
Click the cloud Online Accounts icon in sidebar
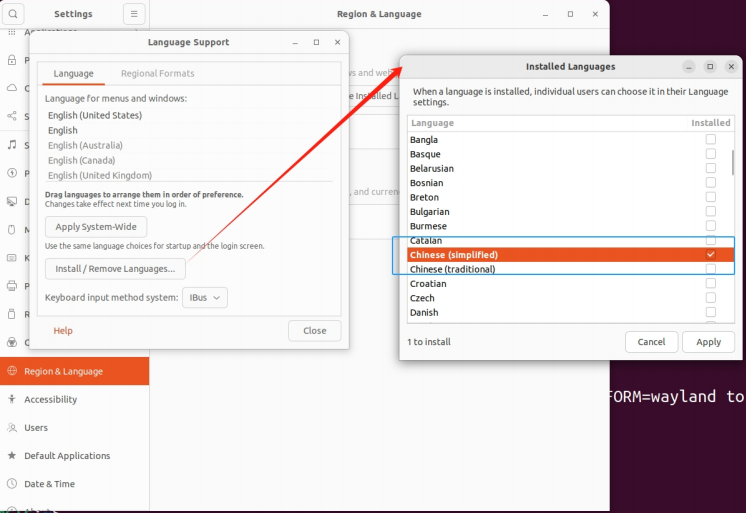point(12,88)
